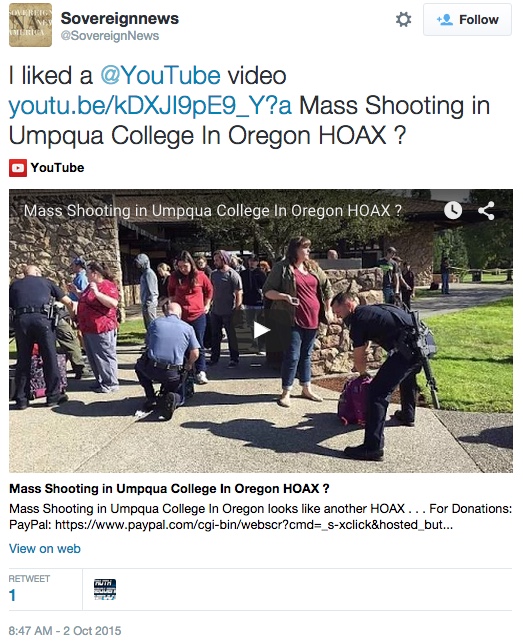Click the video share icon
The image size is (523, 643).
(486, 211)
